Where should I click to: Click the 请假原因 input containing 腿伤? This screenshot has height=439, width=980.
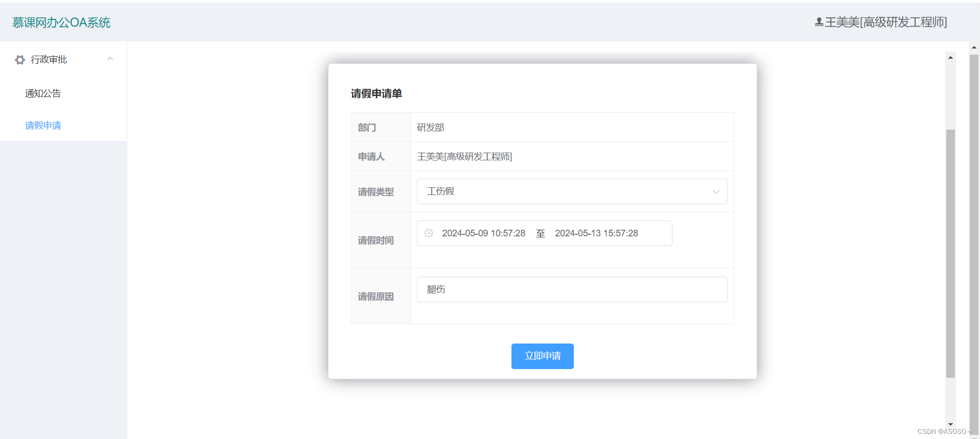click(572, 289)
